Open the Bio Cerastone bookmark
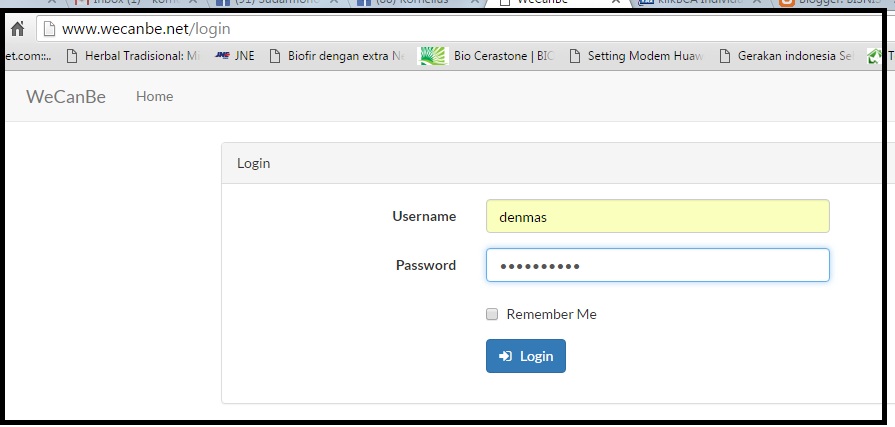Viewport: 895px width, 427px height. [x=487, y=56]
